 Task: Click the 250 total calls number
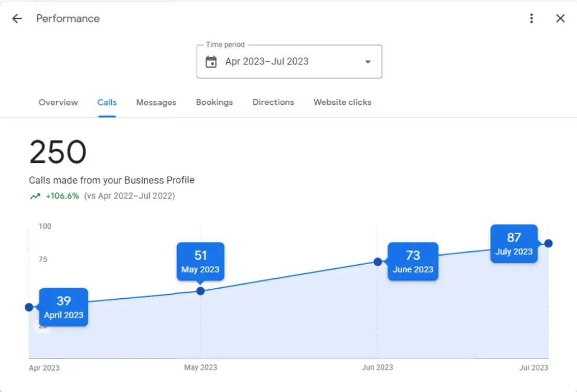point(58,151)
